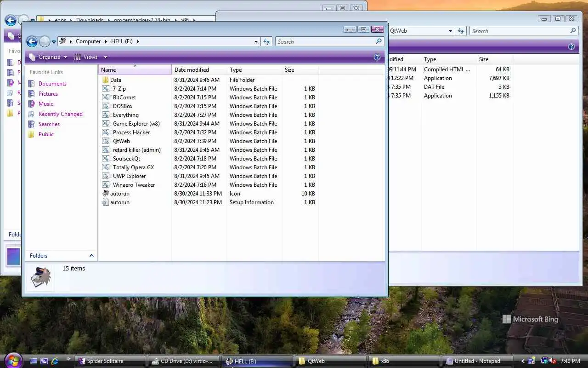Expand the arrow after HELL (E:) breadcrumb
Image resolution: width=588 pixels, height=368 pixels.
[x=137, y=41]
